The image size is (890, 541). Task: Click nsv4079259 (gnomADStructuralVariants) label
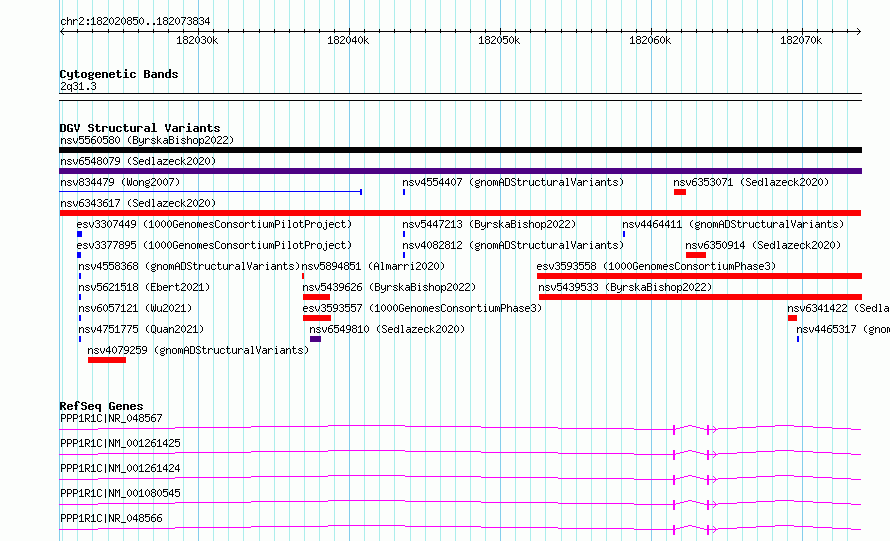coord(198,350)
